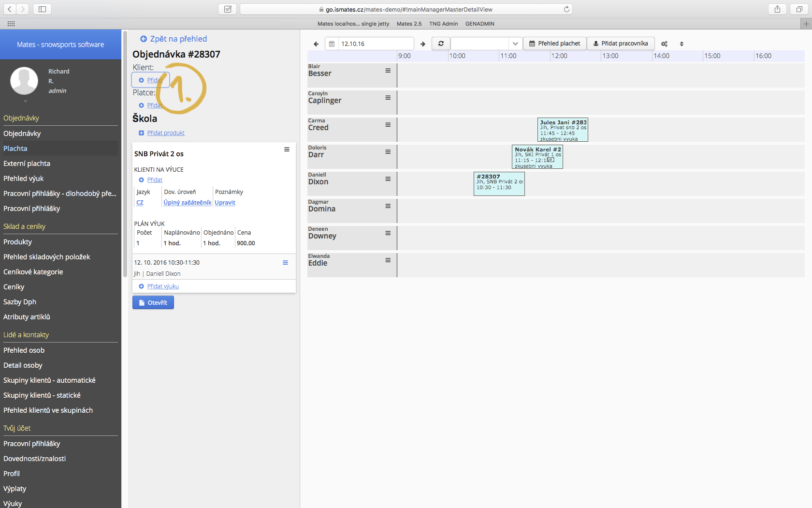
Task: Open browser apps grid icon
Action: pyautogui.click(x=11, y=24)
